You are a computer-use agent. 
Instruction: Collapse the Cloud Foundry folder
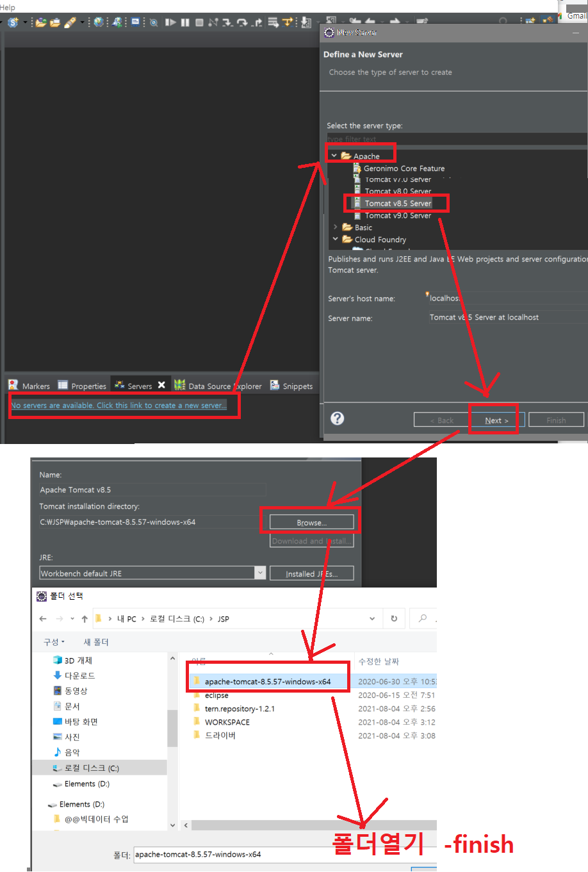tap(335, 239)
